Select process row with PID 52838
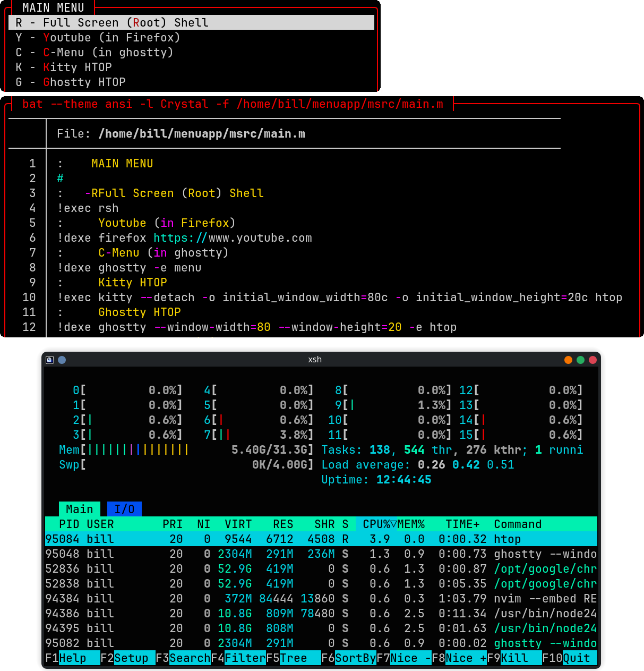Screen dimensions: 644x671 [x=321, y=583]
